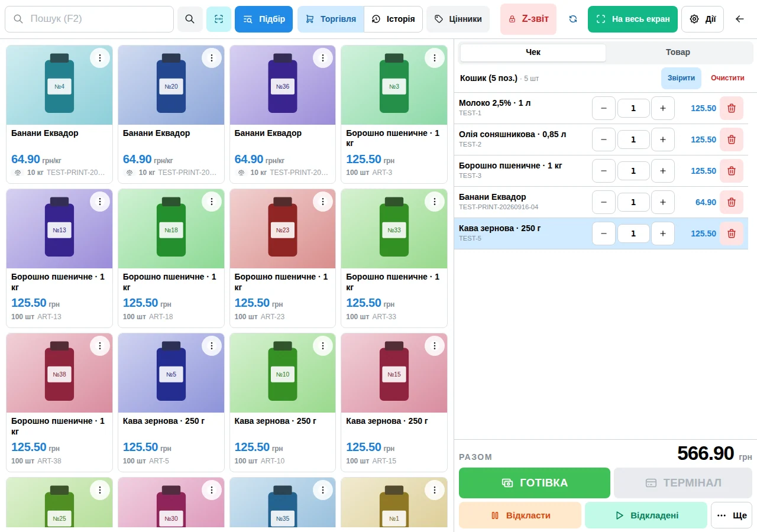The width and height of the screenshot is (757, 532).
Task: Open three-dot menu on card №3
Action: (x=435, y=58)
